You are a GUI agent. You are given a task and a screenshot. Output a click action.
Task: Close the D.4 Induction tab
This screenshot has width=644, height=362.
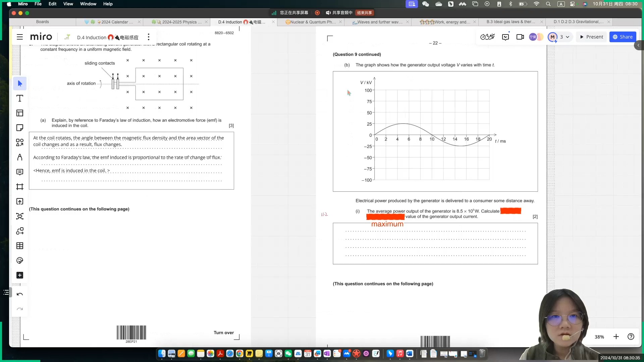coord(273,22)
